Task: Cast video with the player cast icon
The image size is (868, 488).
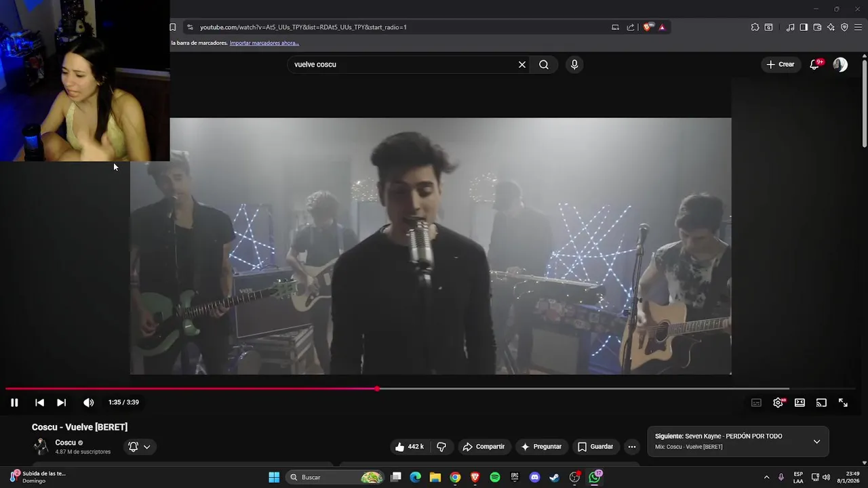Action: [821, 403]
